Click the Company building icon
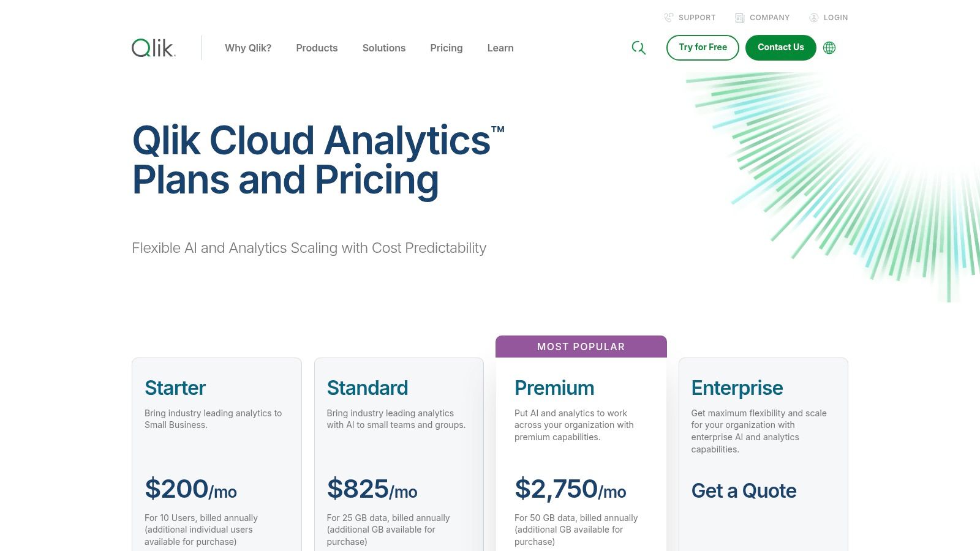The height and width of the screenshot is (551, 980). coord(739,17)
